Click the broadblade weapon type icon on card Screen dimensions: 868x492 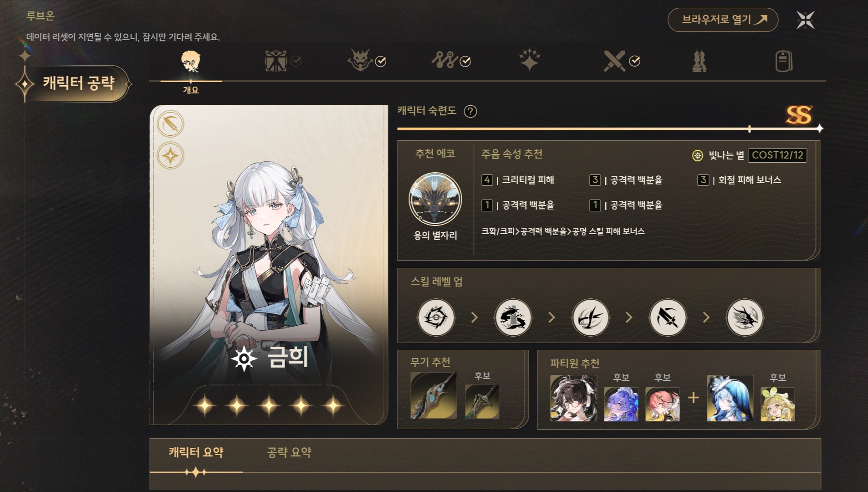(x=171, y=124)
